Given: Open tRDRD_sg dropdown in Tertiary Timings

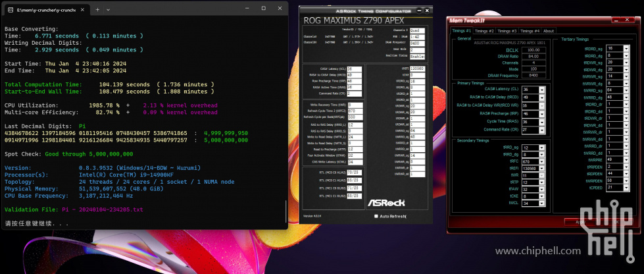Looking at the screenshot, I should pos(626,49).
